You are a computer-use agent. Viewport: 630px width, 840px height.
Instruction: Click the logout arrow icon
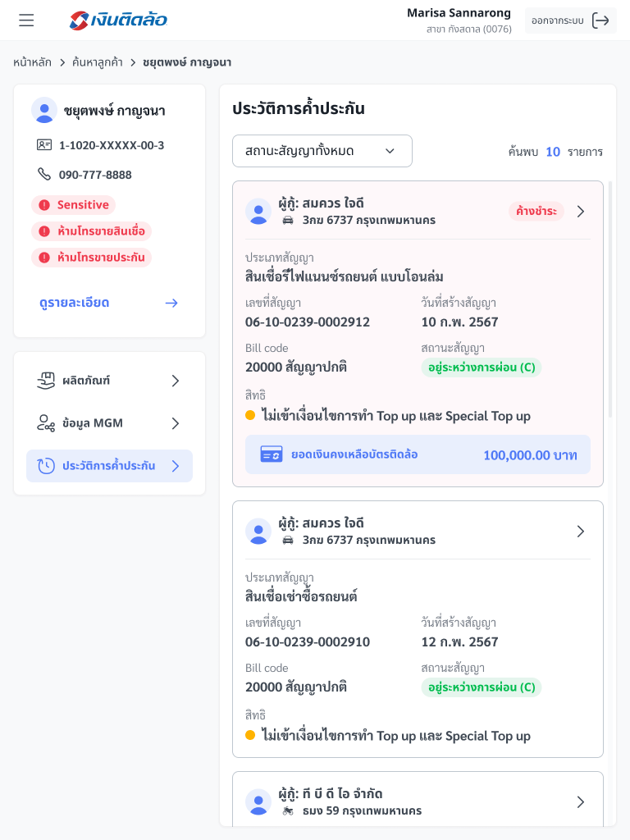[600, 21]
